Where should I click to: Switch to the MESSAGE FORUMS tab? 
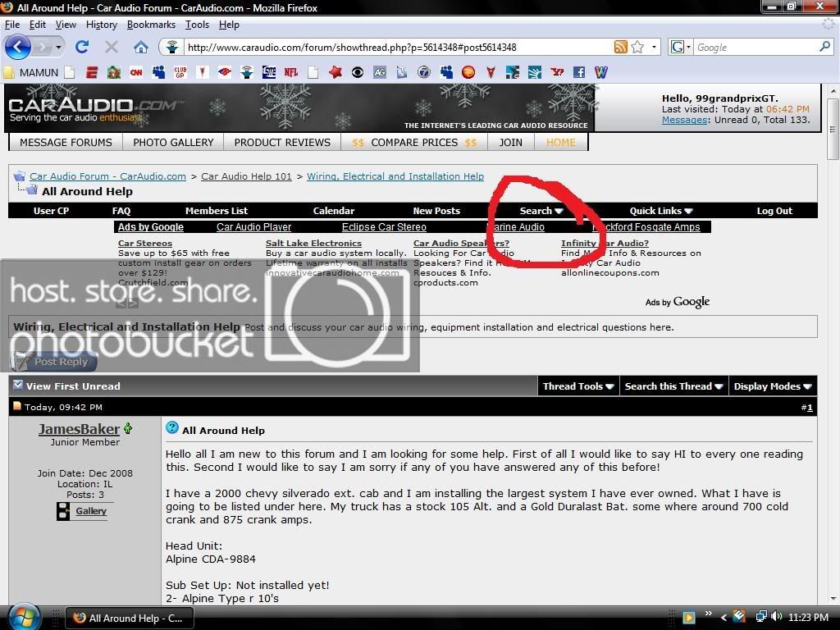(x=66, y=142)
